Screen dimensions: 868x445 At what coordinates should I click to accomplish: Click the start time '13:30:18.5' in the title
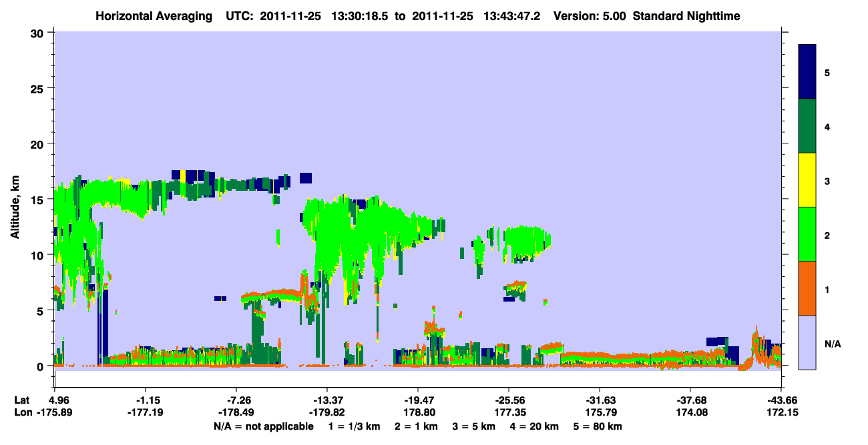[x=360, y=16]
